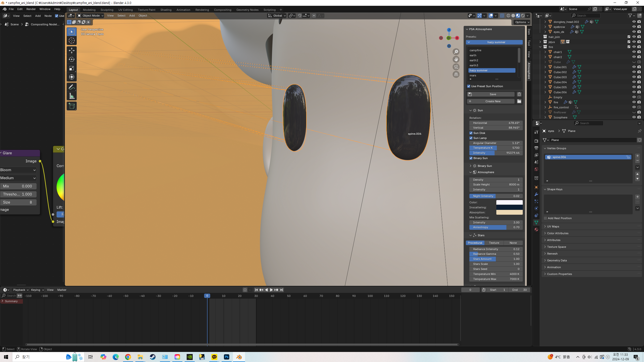Open outliner filter funnel icon
Screen dimensions: 644x362
click(x=630, y=16)
